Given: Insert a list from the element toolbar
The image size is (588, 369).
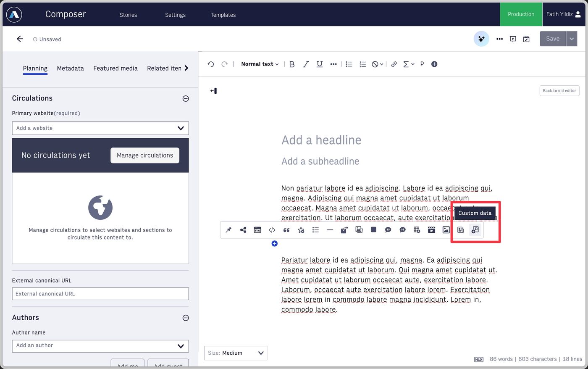Looking at the screenshot, I should tap(315, 230).
